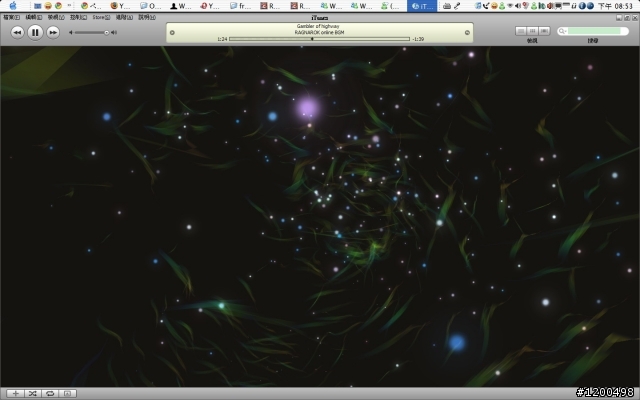Click the elapsed time 1:24

click(x=222, y=39)
